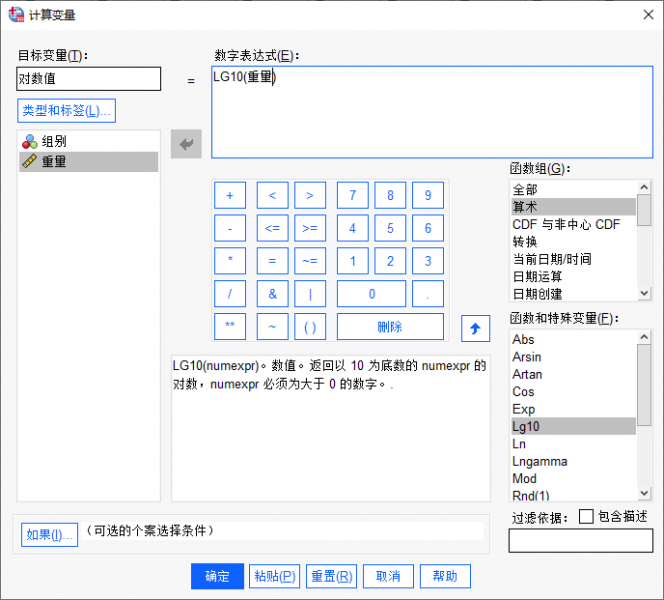The image size is (664, 600).
Task: Click the minus operator key
Action: (x=230, y=228)
